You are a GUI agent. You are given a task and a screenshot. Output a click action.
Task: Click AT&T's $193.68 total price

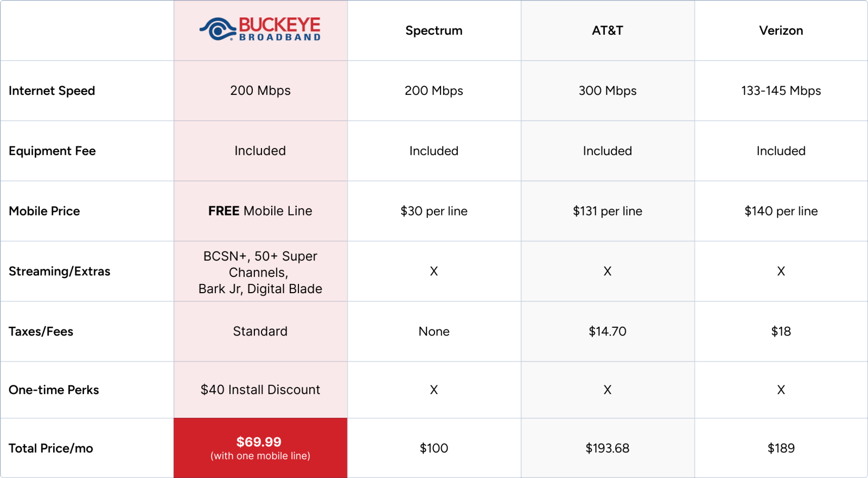[608, 448]
